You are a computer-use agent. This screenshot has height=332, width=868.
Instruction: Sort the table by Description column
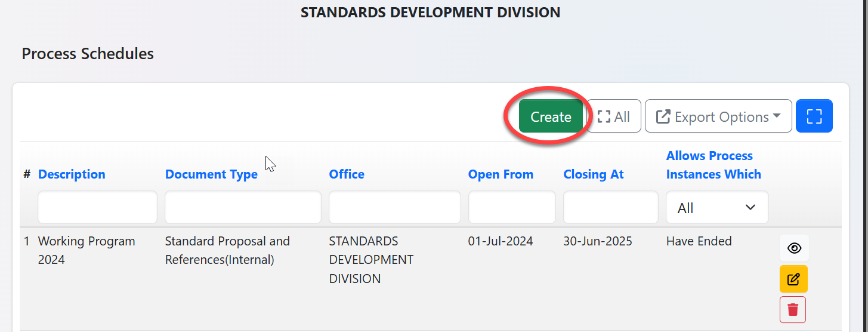point(72,174)
